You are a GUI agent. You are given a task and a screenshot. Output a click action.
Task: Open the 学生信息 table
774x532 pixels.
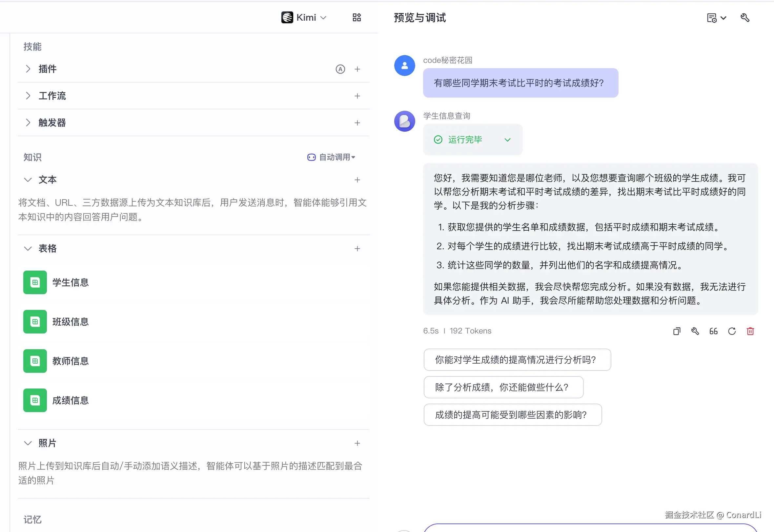70,282
